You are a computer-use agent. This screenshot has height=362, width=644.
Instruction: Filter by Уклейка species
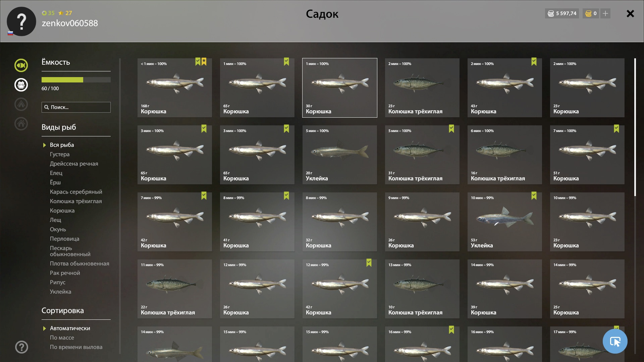coord(60,292)
